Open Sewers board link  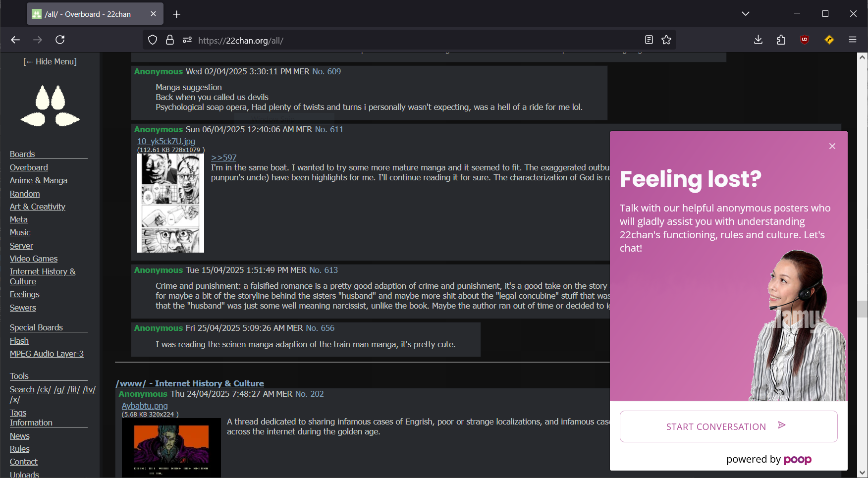23,308
